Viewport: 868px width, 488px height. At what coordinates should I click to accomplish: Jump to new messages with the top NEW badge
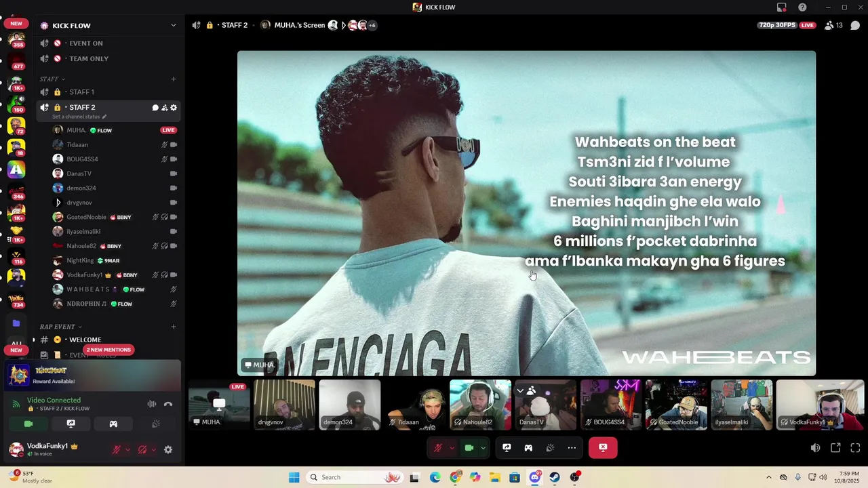[16, 24]
